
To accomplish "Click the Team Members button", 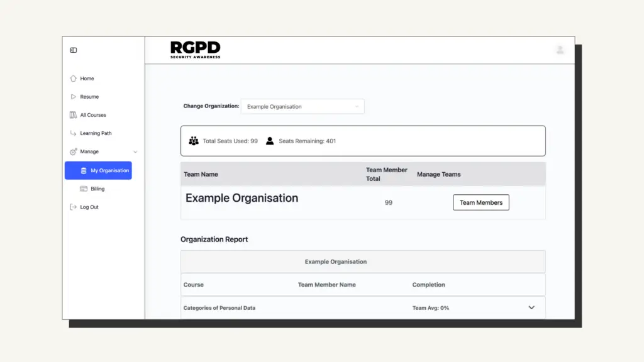I will point(481,202).
